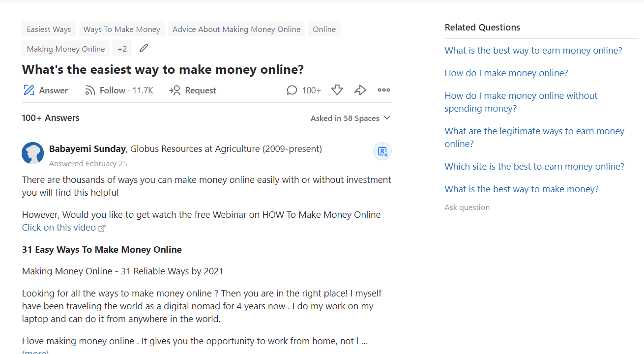Click the Request person-arrow icon

175,90
